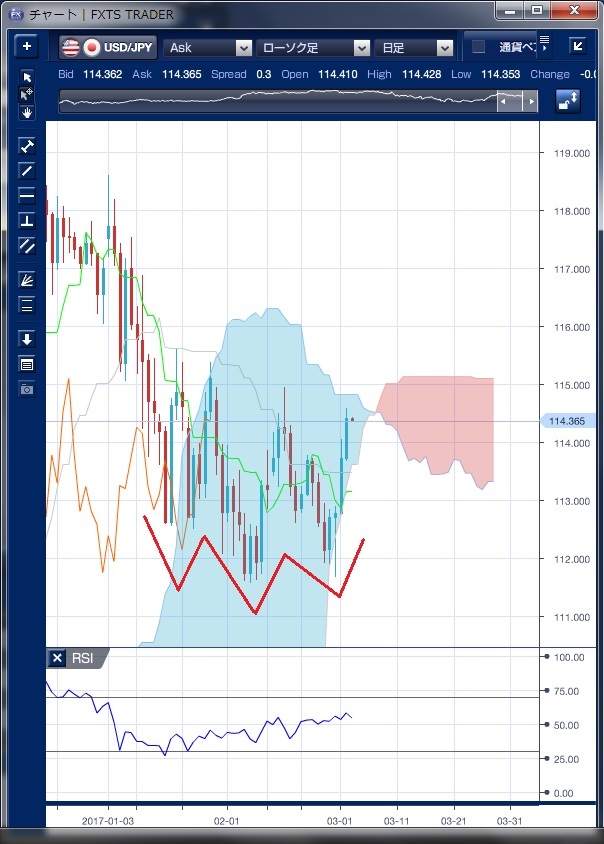Click the USD/JPY currency pair button

[106, 47]
